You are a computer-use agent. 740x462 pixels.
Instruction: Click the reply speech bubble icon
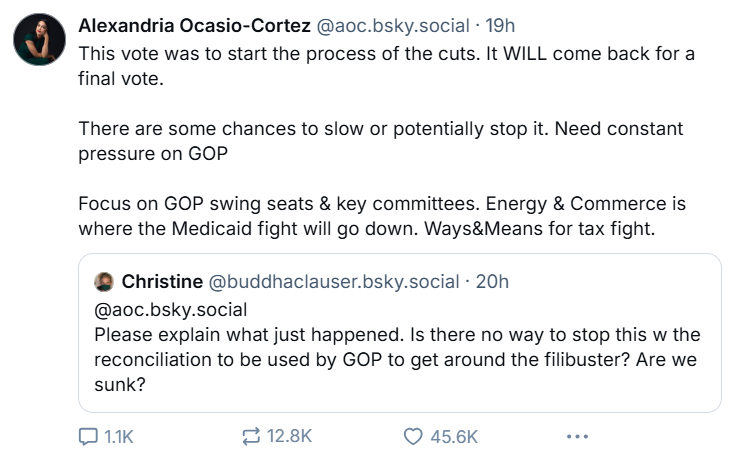pyautogui.click(x=86, y=437)
